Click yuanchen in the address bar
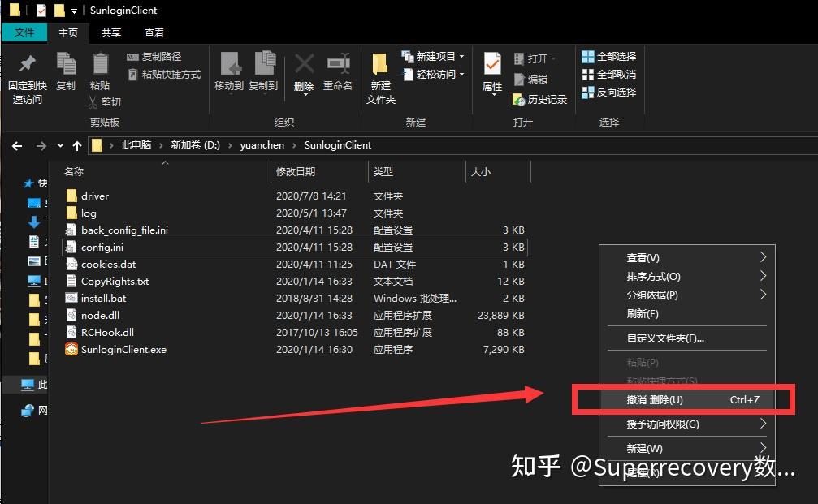 coord(262,145)
